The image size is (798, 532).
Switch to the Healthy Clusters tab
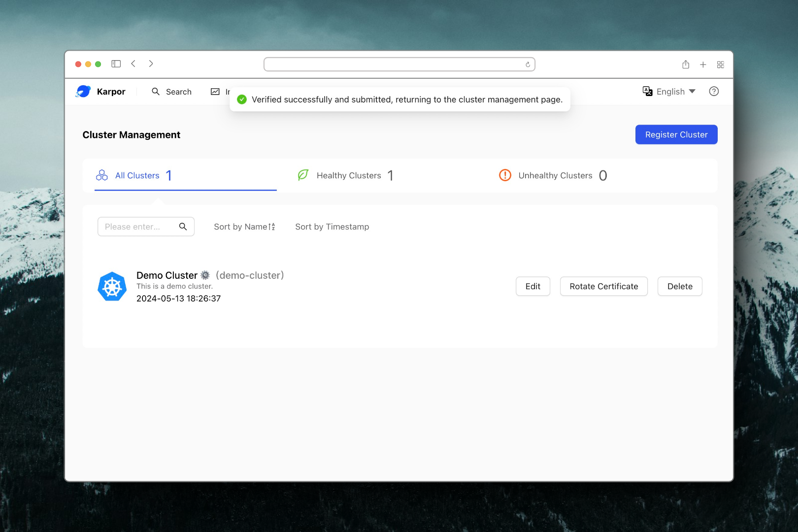[348, 175]
